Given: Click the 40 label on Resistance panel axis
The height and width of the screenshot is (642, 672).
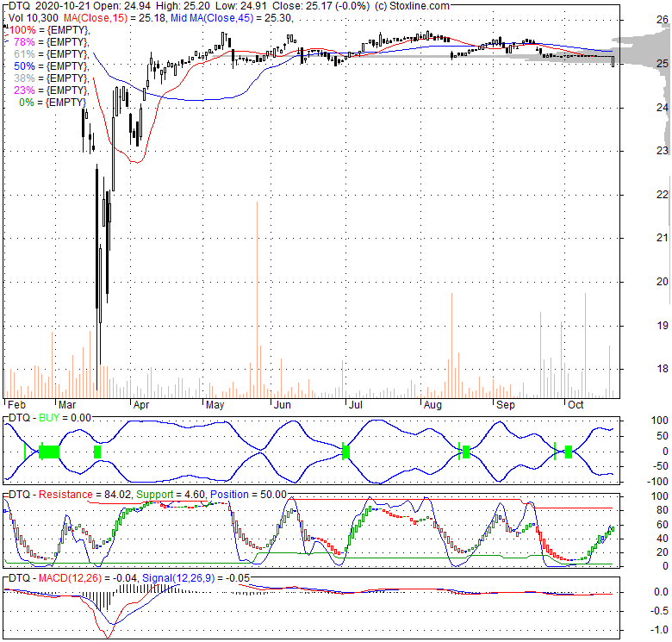Looking at the screenshot, I should [663, 539].
